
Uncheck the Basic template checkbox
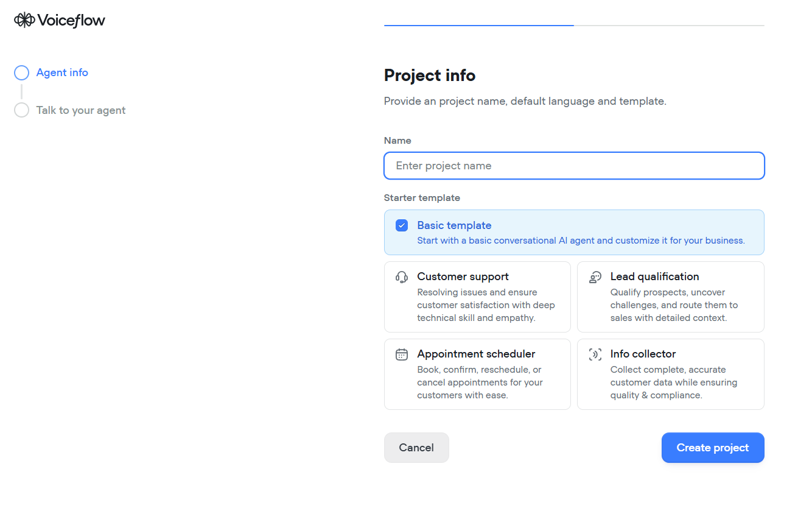pyautogui.click(x=402, y=225)
